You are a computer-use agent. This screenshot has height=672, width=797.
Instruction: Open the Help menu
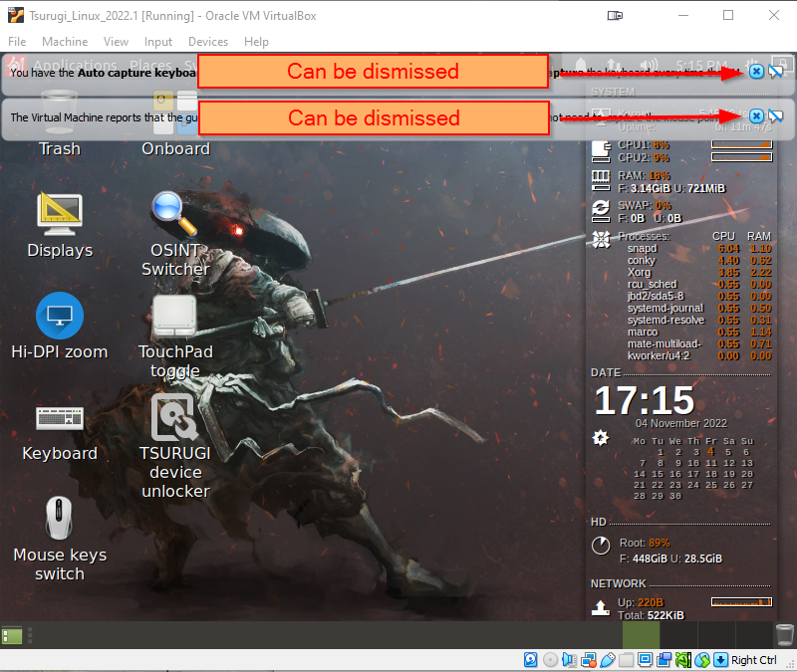[256, 42]
